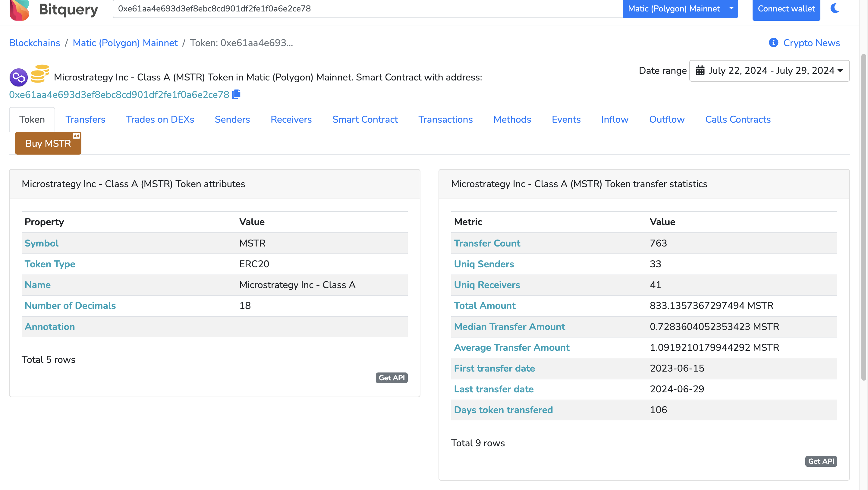Click the Buy MSTR ad button
Image resolution: width=868 pixels, height=490 pixels.
pos(48,143)
